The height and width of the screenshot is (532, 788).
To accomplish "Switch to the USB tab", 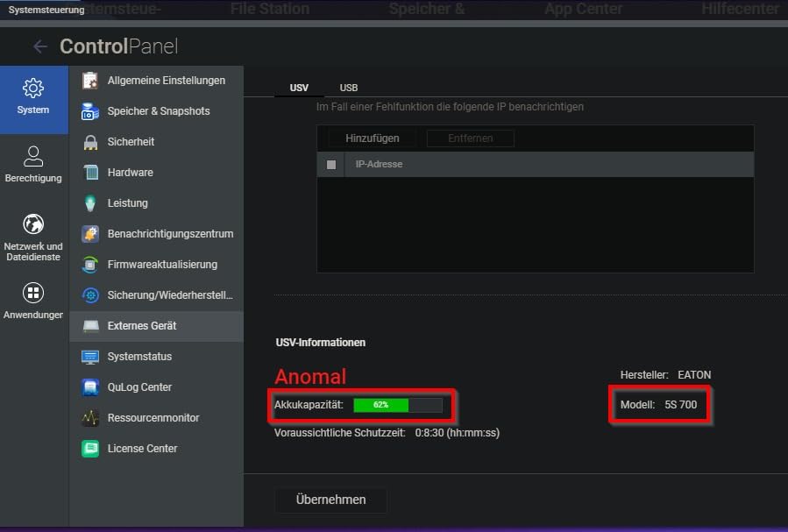I will click(x=349, y=88).
